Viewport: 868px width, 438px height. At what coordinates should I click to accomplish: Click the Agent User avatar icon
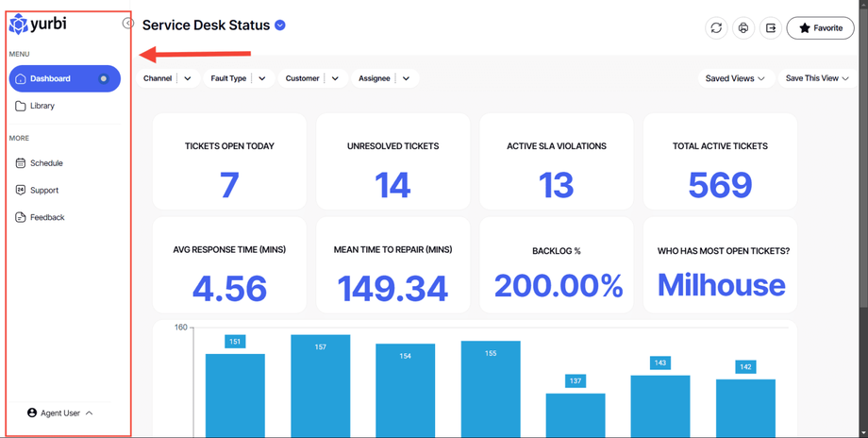pos(31,413)
